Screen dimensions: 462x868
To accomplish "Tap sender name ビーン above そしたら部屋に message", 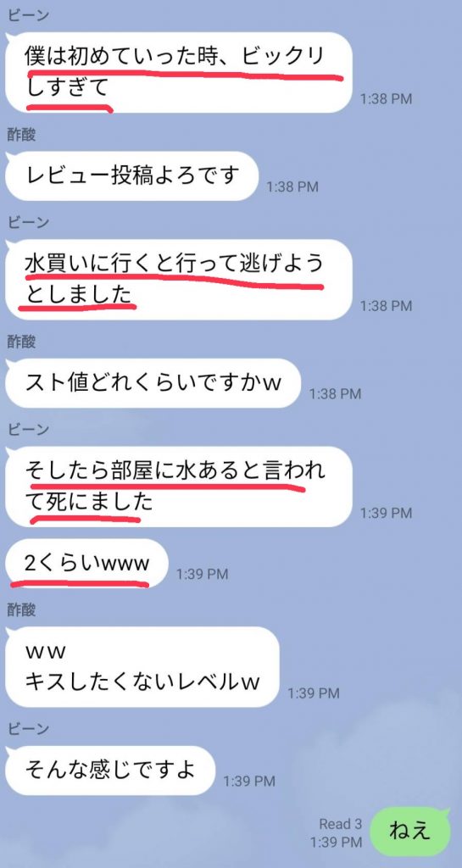I will tap(29, 429).
